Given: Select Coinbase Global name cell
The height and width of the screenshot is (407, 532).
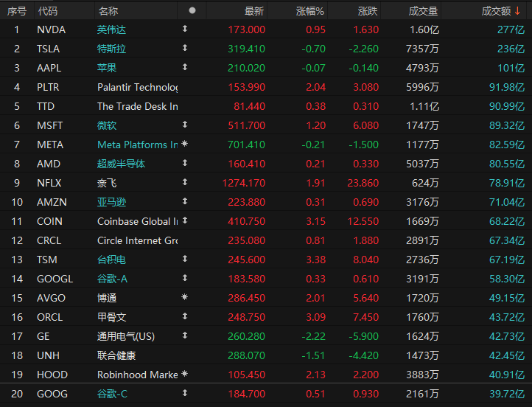Looking at the screenshot, I should tap(137, 221).
